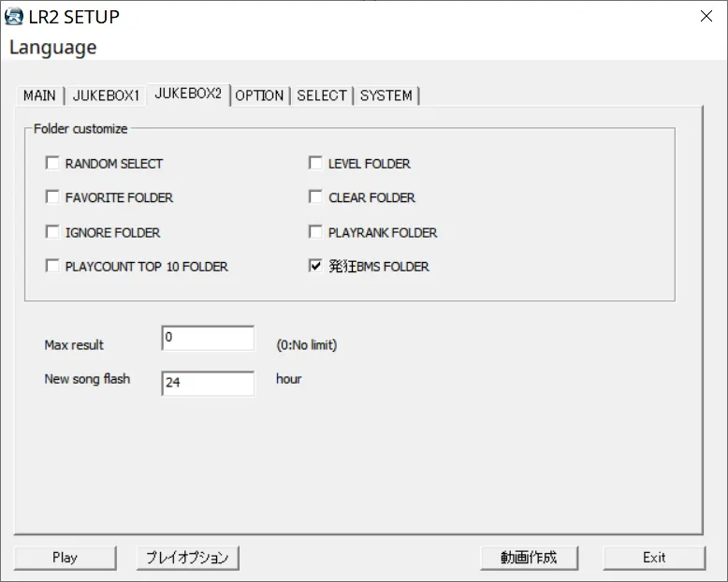Switch to the SYSTEM tab
The height and width of the screenshot is (582, 728).
point(386,95)
